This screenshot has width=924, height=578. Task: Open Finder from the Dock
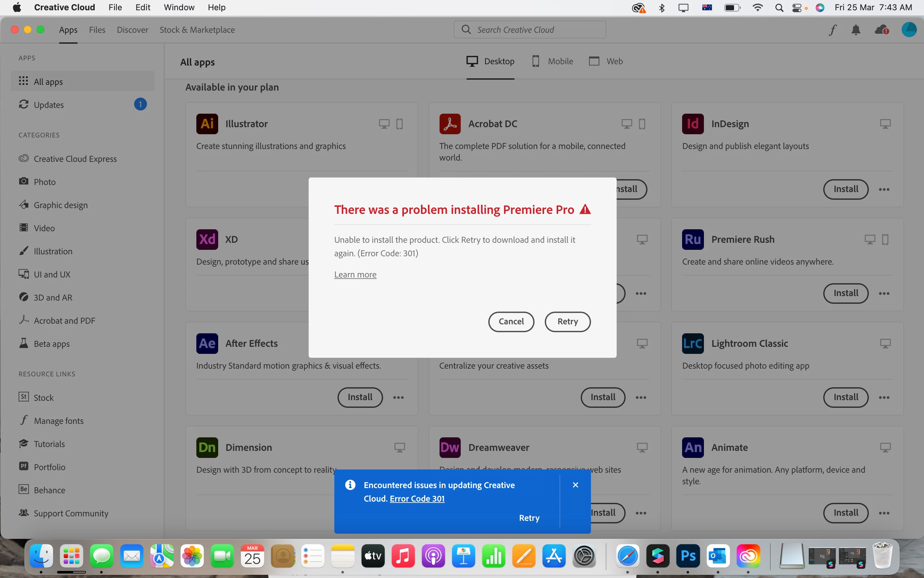(41, 556)
